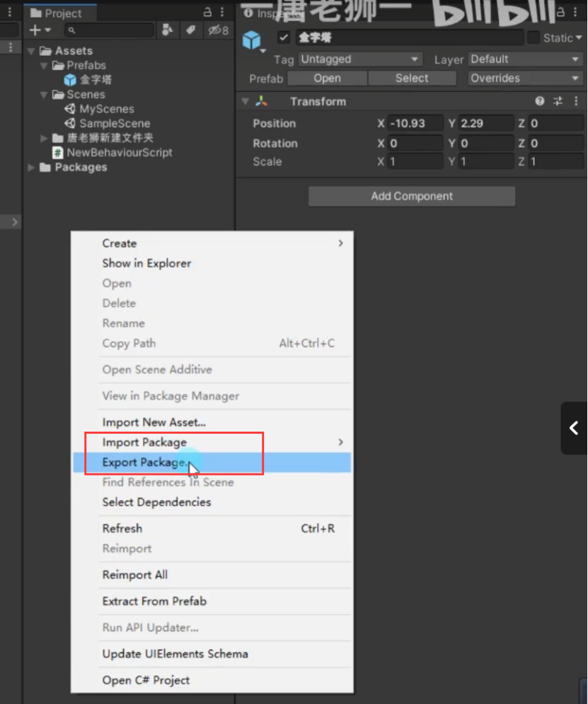The height and width of the screenshot is (704, 588).
Task: Open the search-by-type filter icon
Action: point(167,30)
